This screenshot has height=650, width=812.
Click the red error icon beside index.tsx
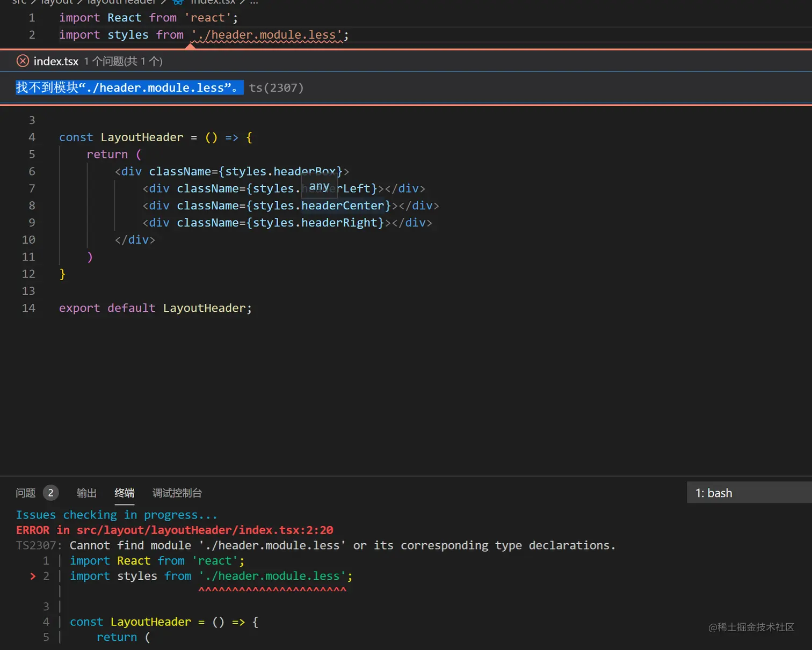tap(23, 61)
